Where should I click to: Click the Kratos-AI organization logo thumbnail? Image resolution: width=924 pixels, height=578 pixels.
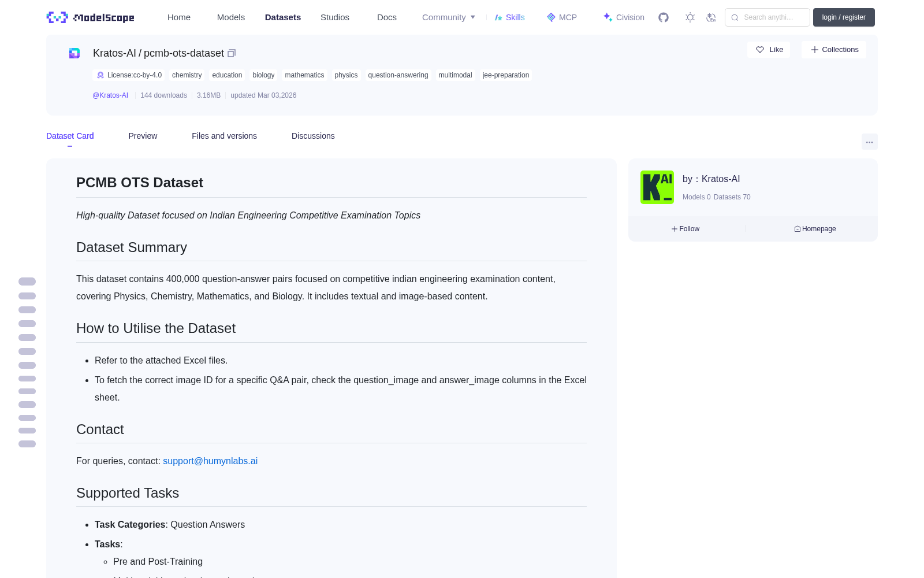tap(657, 187)
